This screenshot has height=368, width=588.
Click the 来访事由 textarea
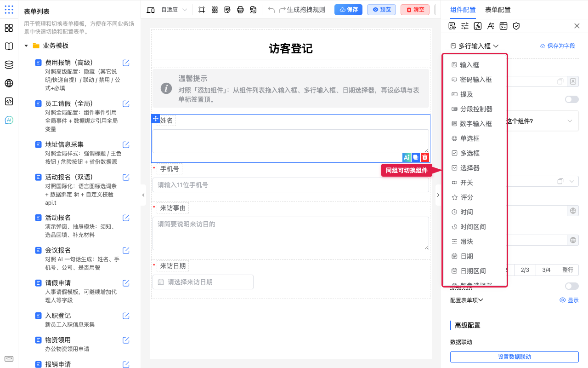pos(290,233)
